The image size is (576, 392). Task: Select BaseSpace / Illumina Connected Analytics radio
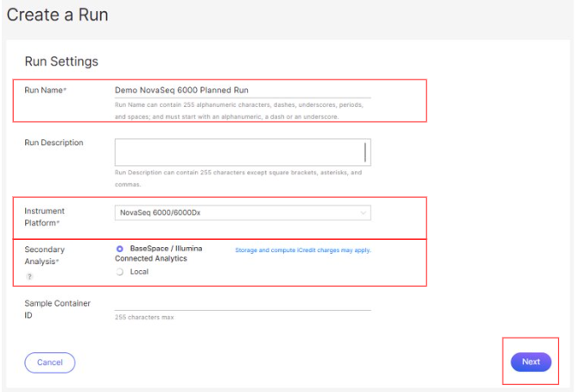click(120, 249)
